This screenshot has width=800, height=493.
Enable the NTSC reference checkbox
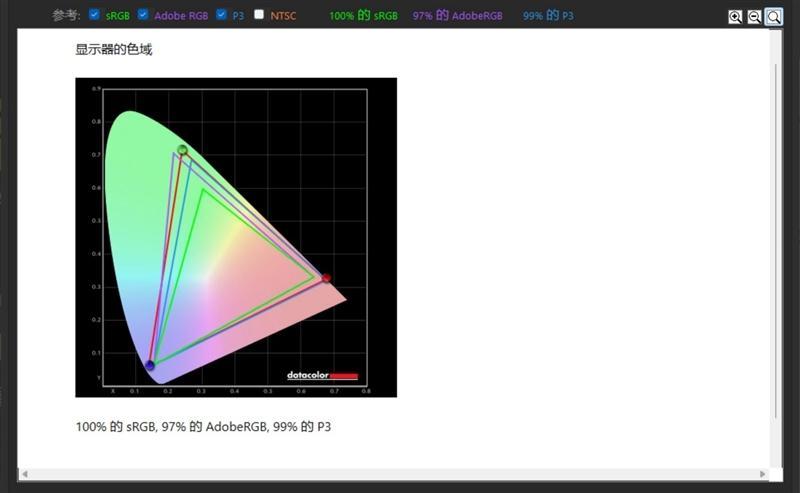click(260, 15)
